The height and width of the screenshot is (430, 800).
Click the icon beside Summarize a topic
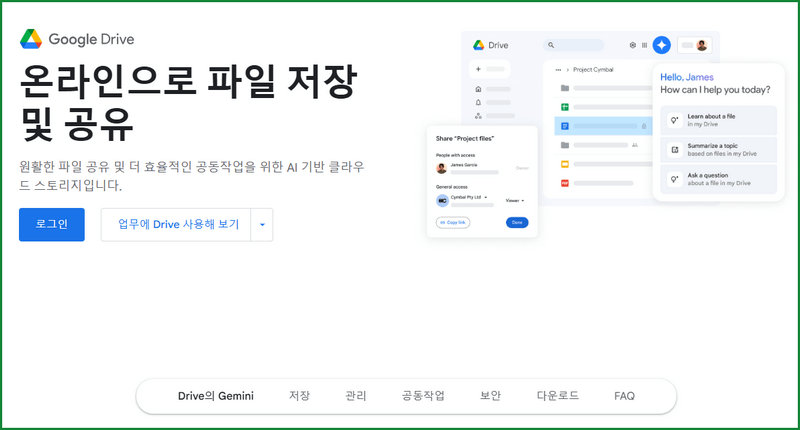[674, 149]
